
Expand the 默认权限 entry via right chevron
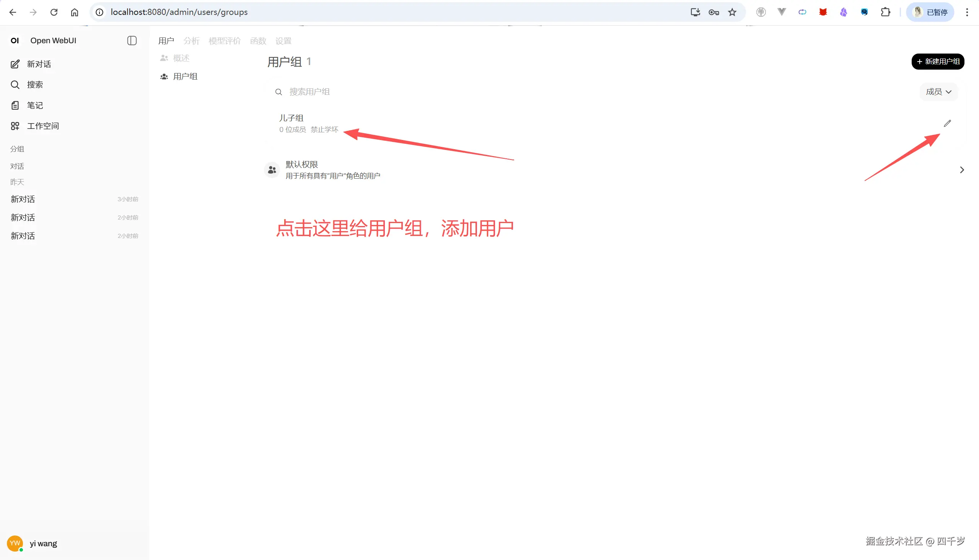pyautogui.click(x=962, y=169)
